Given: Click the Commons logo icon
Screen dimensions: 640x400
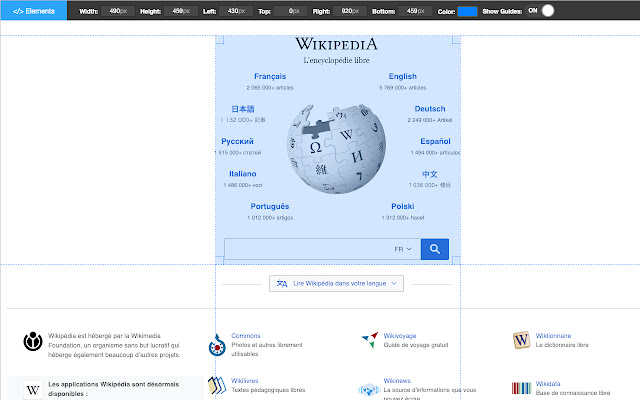Looking at the screenshot, I should (217, 345).
